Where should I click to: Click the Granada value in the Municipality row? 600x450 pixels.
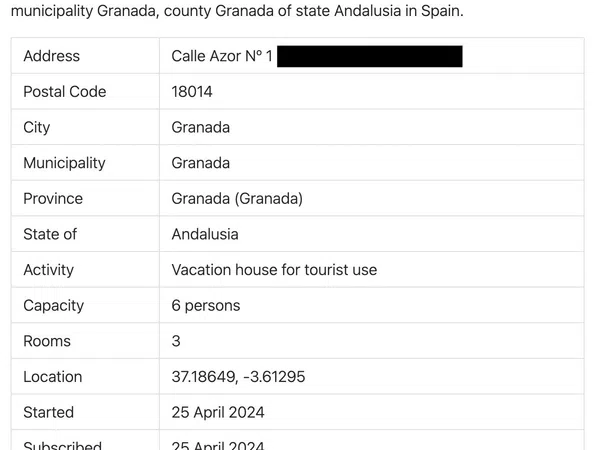[201, 163]
